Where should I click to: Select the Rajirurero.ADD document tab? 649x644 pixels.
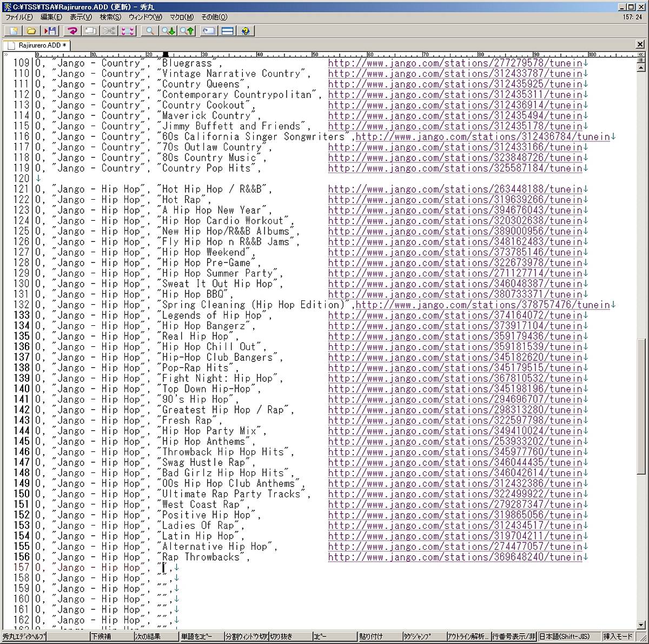37,45
